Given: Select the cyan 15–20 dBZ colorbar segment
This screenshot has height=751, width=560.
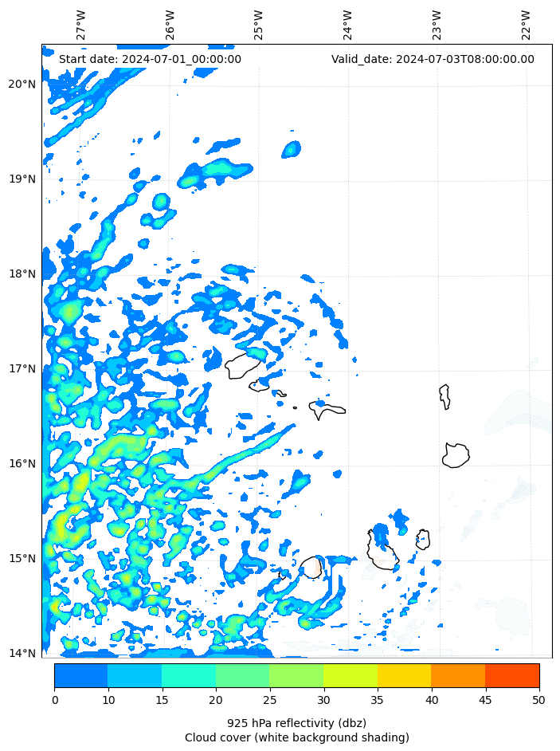Looking at the screenshot, I should (x=188, y=675).
